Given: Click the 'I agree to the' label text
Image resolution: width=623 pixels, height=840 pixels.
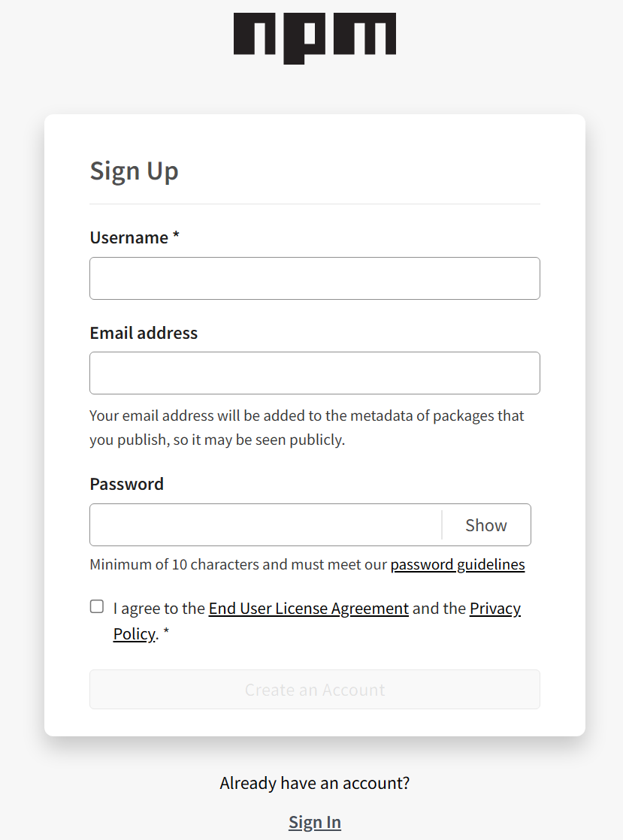Looking at the screenshot, I should pos(159,609).
